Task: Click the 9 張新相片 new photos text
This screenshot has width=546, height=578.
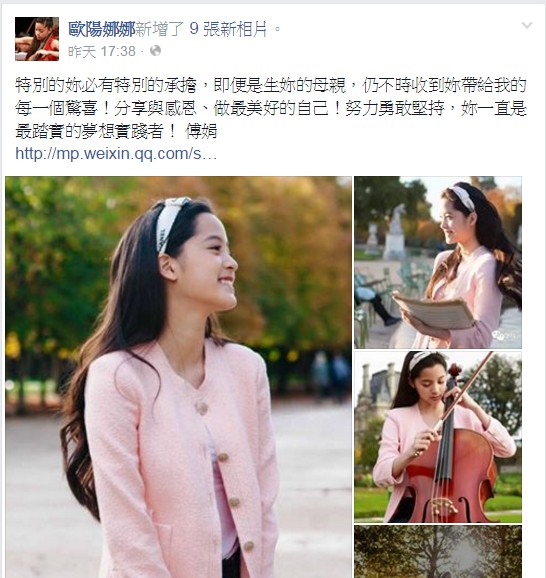Action: click(228, 29)
